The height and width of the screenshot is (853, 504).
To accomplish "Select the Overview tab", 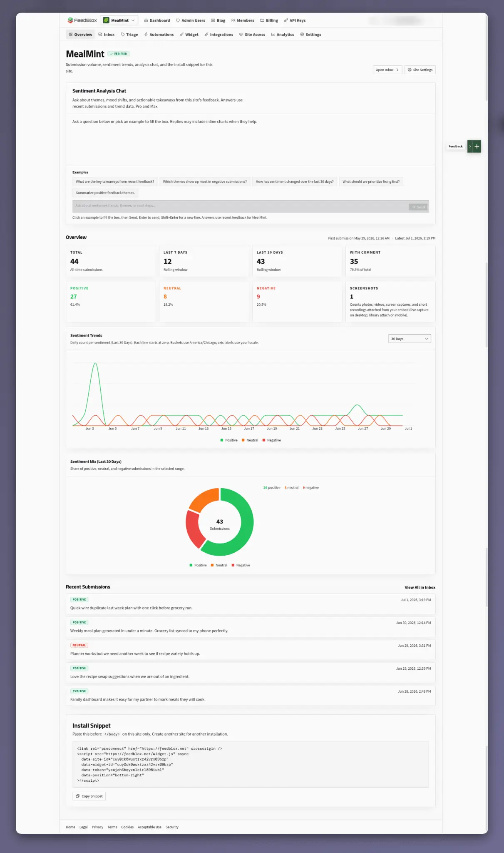I will tap(80, 35).
